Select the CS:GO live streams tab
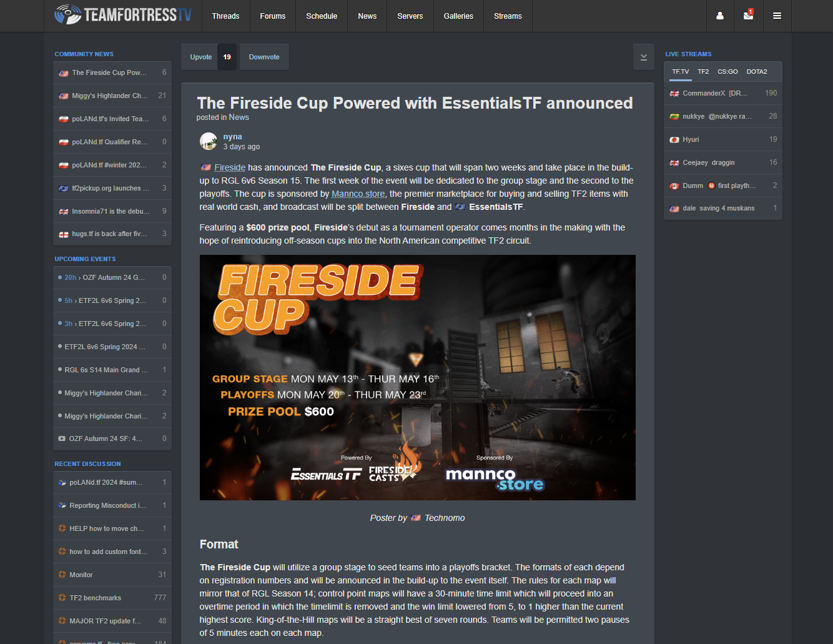Screen dimensions: 833x644 727,71
